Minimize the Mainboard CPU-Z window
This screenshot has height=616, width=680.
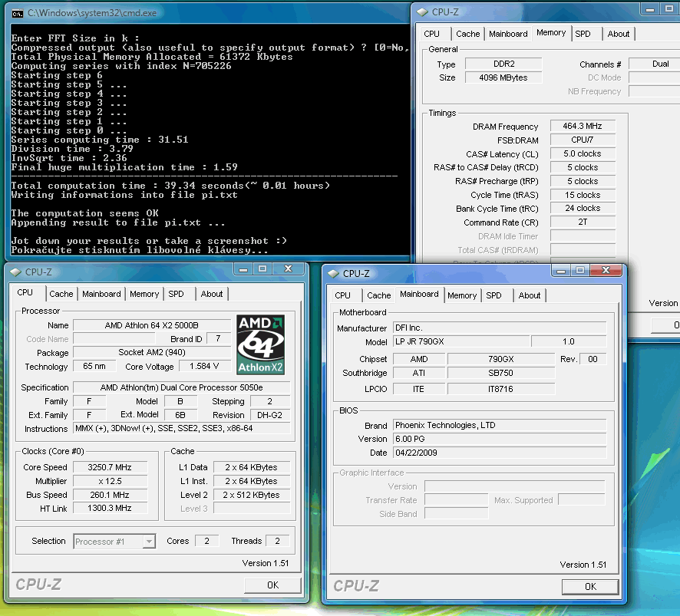(x=561, y=271)
